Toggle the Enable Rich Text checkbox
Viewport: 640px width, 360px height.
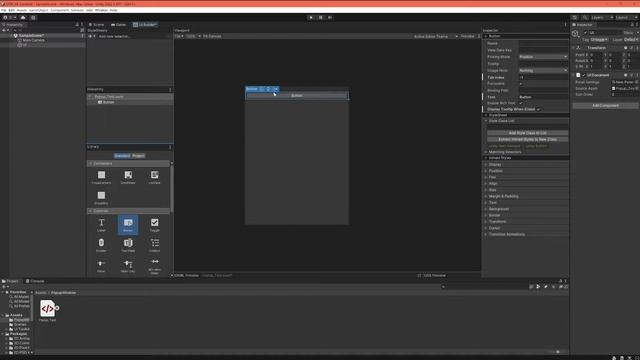pos(521,103)
